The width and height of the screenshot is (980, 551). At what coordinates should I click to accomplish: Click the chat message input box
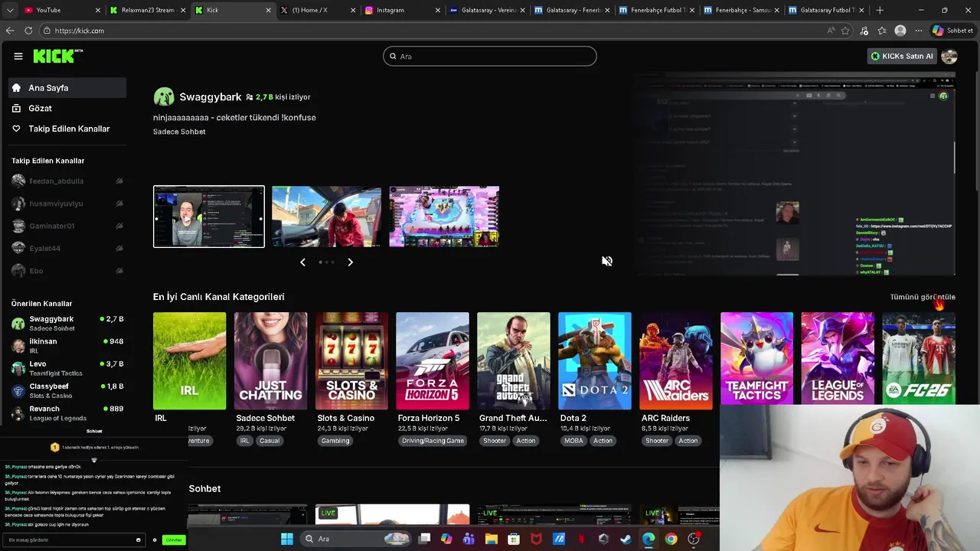73,540
